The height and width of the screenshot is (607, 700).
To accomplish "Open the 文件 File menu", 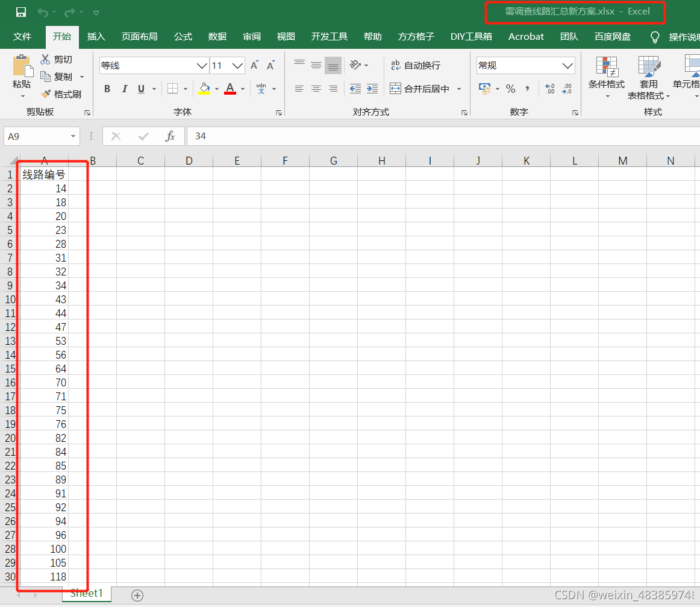I will pos(22,37).
